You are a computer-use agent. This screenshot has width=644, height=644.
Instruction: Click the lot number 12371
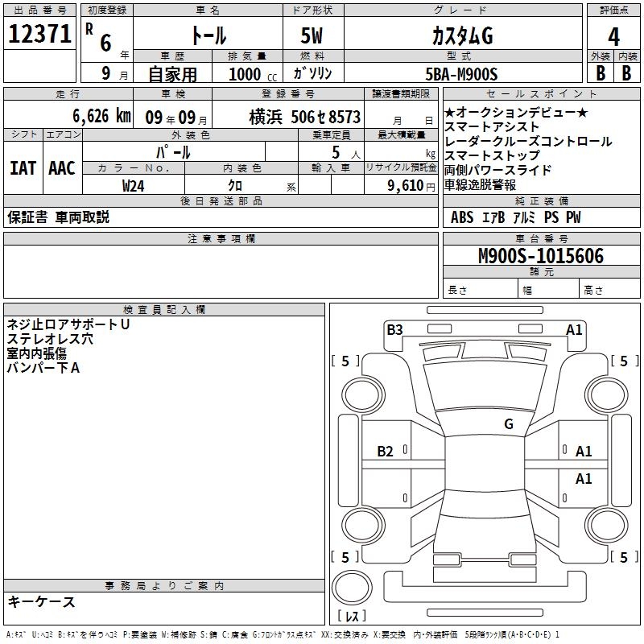39,34
